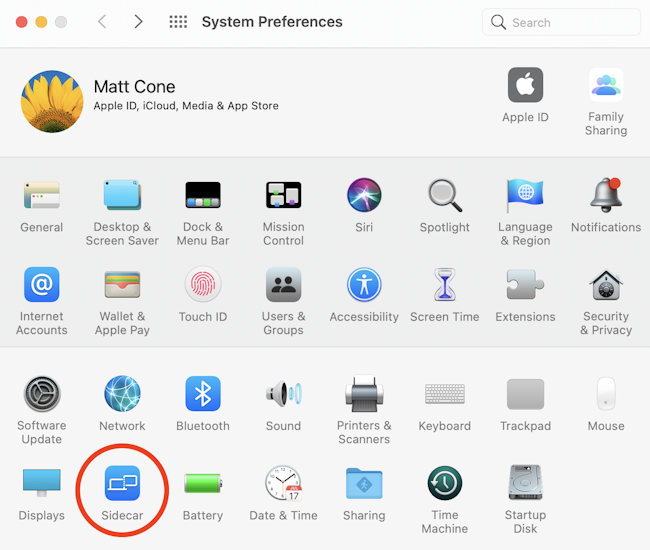Click the Matt Cone account name
The image size is (650, 550).
coord(134,87)
